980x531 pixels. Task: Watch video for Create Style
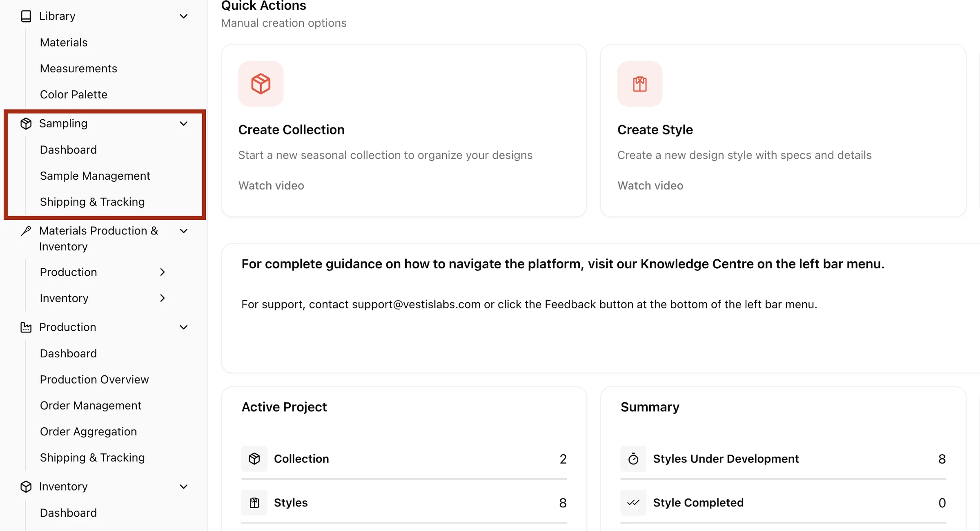650,185
